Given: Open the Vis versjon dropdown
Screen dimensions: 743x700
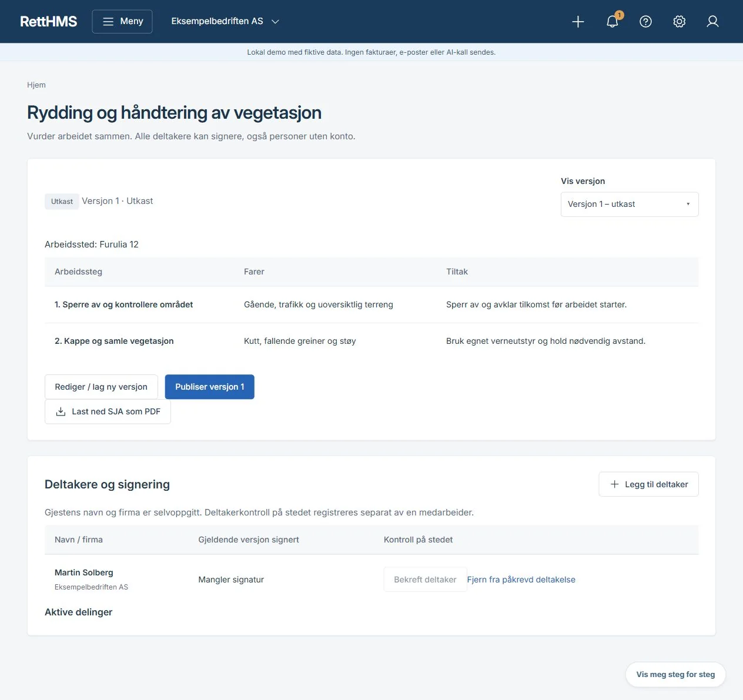Looking at the screenshot, I should click(630, 205).
